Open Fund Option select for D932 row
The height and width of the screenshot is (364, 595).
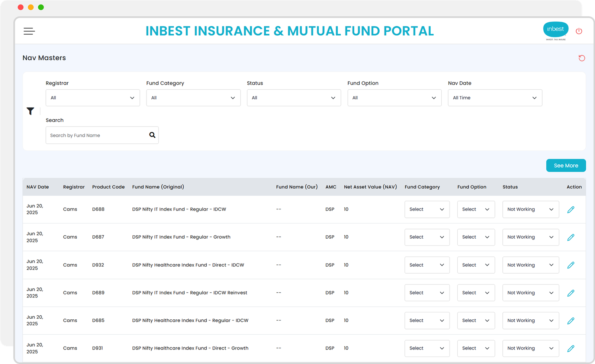(x=476, y=265)
